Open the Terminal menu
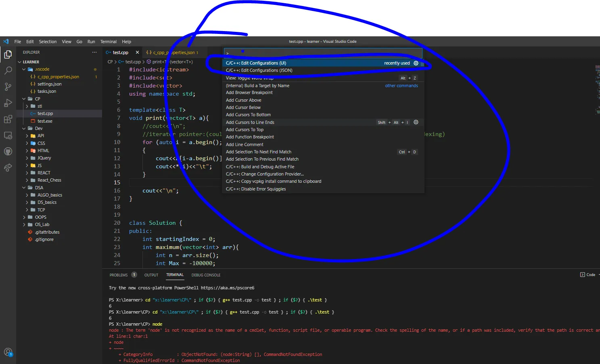The image size is (600, 364). [109, 42]
